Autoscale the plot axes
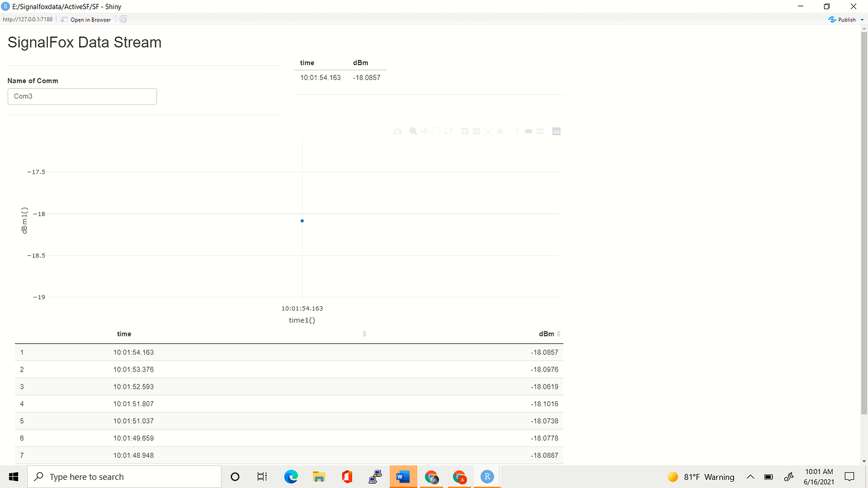The height and width of the screenshot is (488, 868). (487, 131)
